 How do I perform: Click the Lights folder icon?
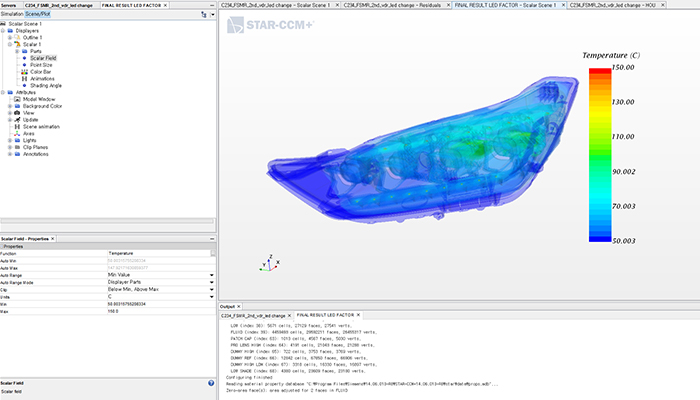(x=17, y=140)
